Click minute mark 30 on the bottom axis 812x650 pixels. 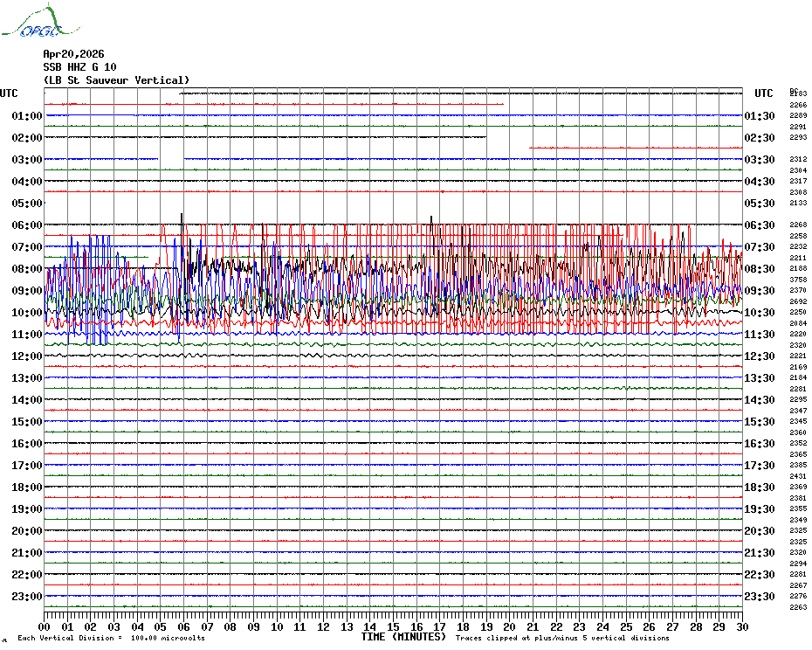pyautogui.click(x=741, y=626)
